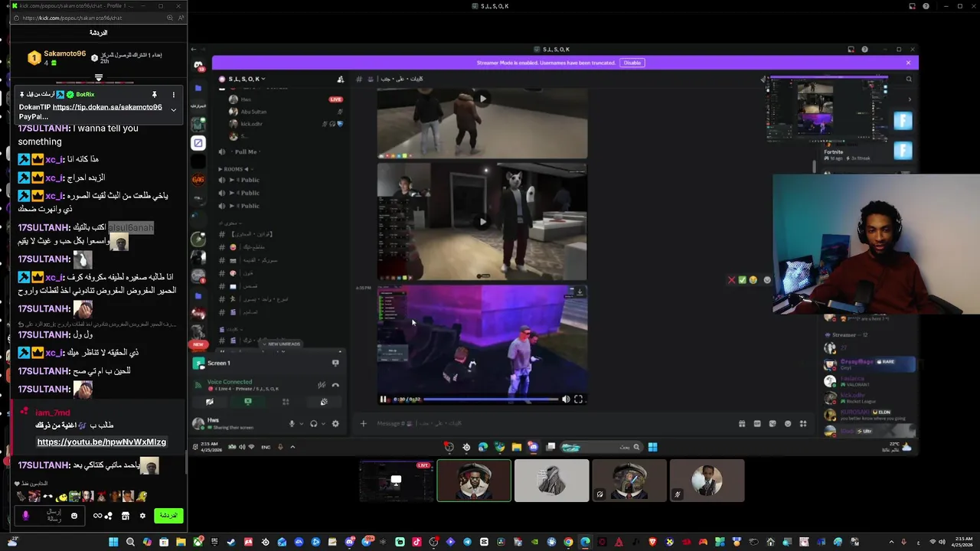This screenshot has height=551, width=980.
Task: Select the LIVE screen share thumbnail
Action: click(x=397, y=481)
